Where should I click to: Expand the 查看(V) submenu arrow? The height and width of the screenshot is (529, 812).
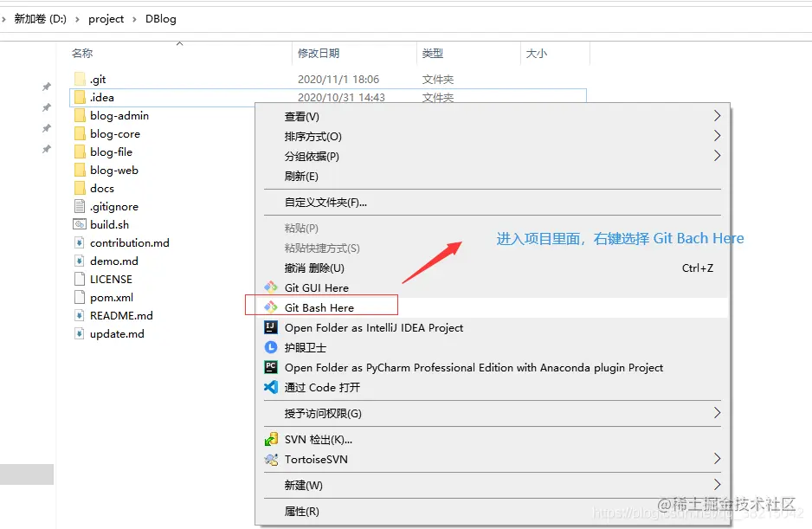click(x=717, y=115)
